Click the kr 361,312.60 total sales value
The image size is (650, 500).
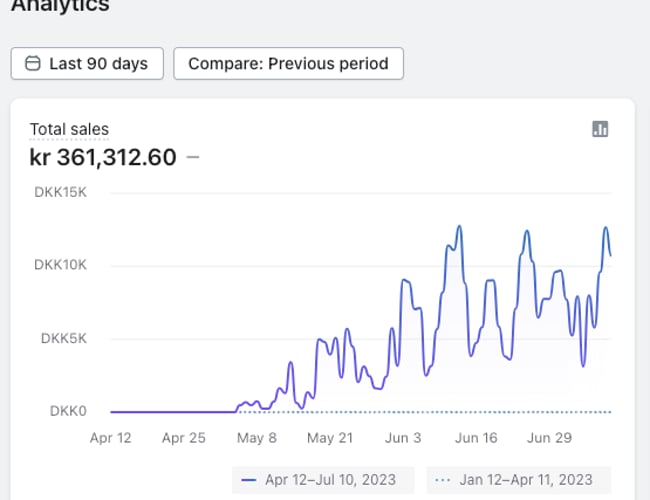(103, 158)
